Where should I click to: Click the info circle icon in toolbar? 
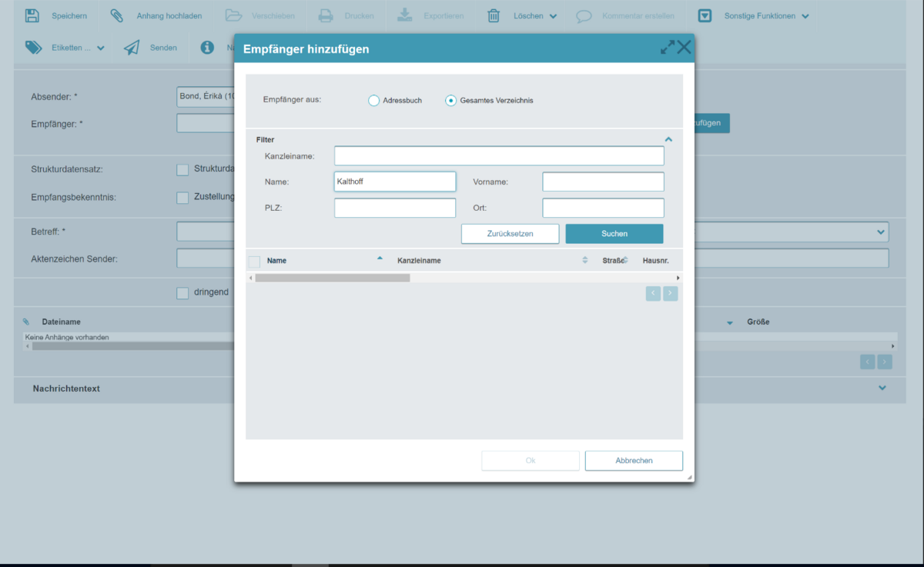click(207, 47)
